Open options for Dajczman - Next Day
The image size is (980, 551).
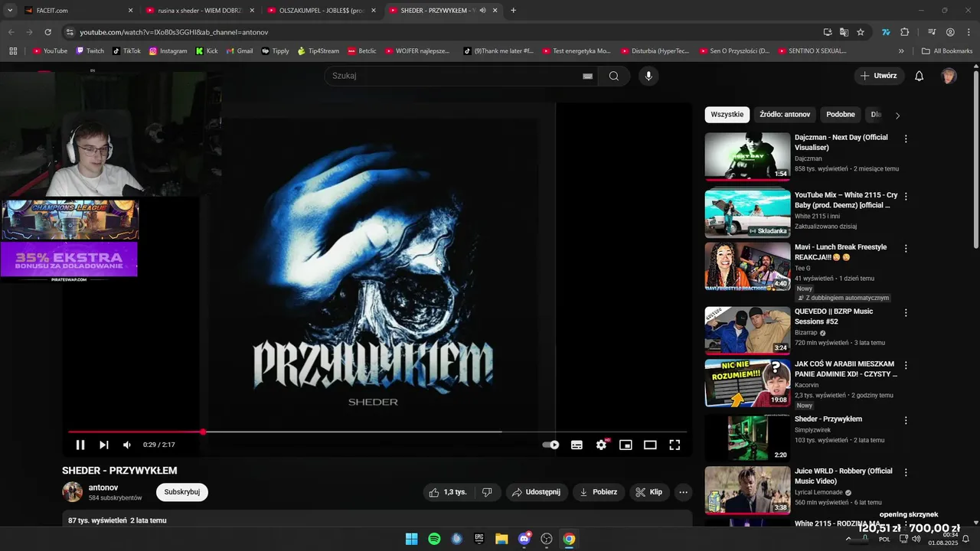(x=906, y=139)
